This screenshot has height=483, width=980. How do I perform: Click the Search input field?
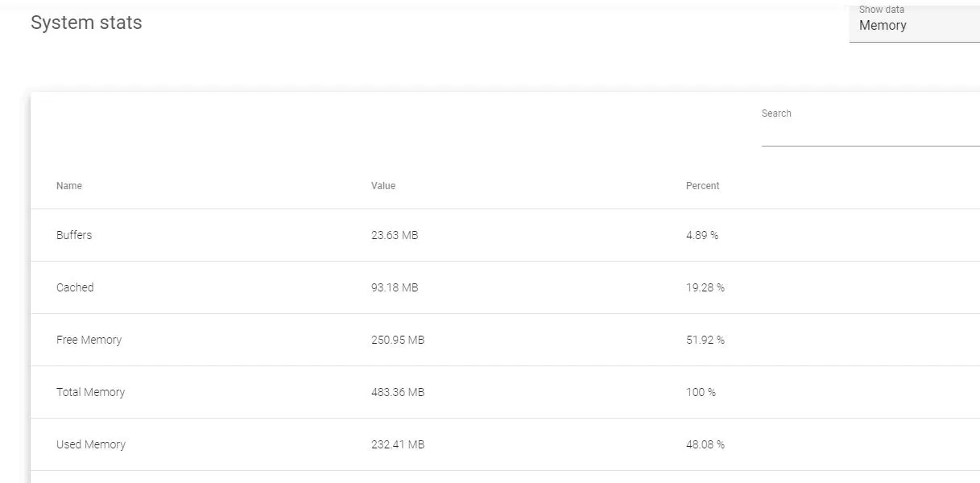(870, 133)
